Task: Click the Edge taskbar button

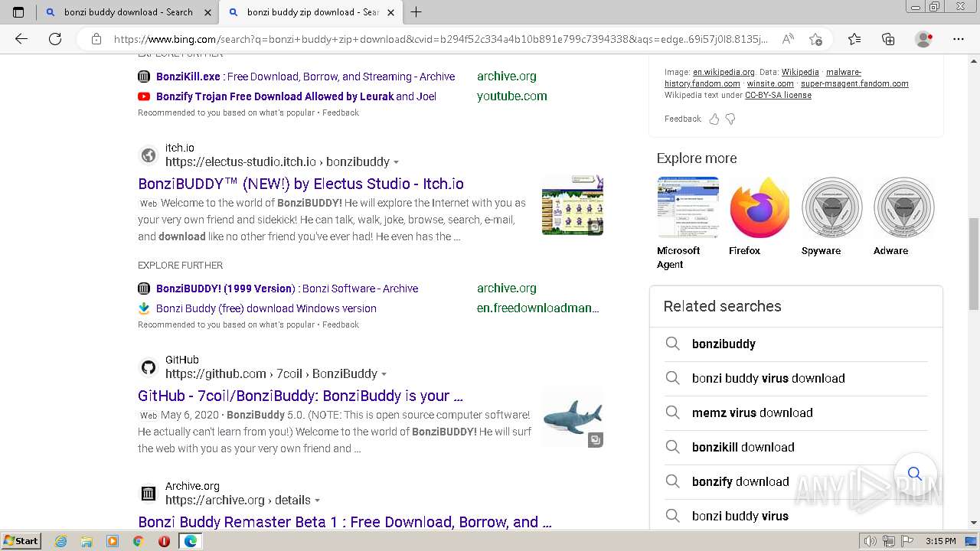Action: [x=190, y=541]
